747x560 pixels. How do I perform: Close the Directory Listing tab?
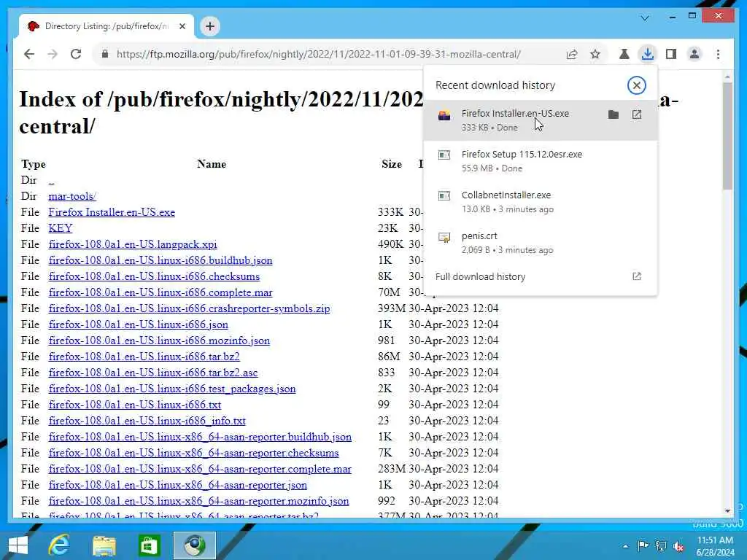pyautogui.click(x=182, y=26)
